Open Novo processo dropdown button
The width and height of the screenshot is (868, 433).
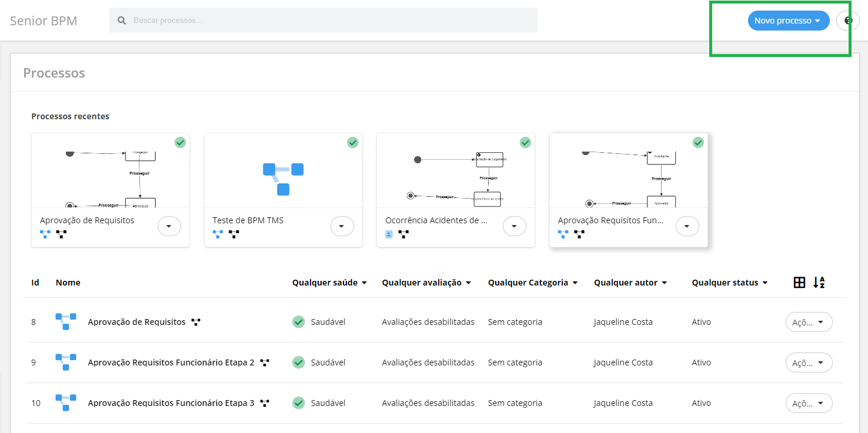click(x=788, y=21)
